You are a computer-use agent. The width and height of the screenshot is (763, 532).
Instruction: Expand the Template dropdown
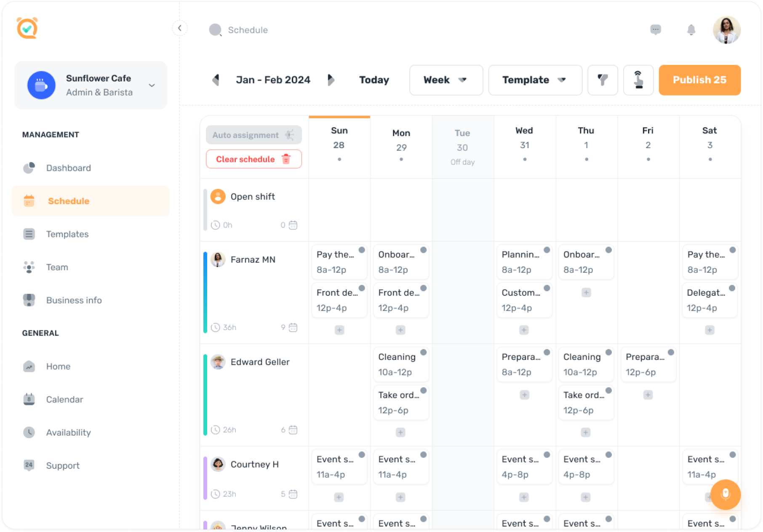(x=535, y=80)
